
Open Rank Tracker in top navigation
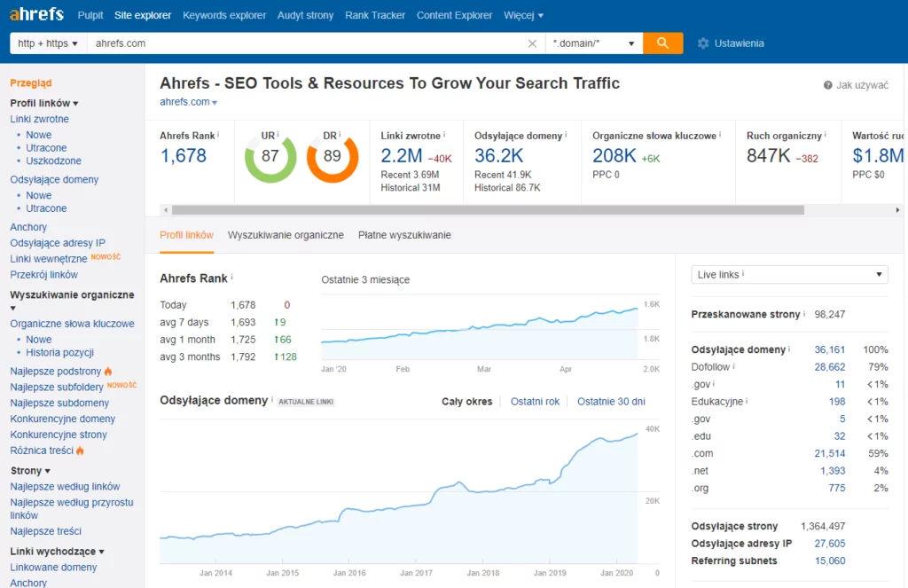[375, 15]
